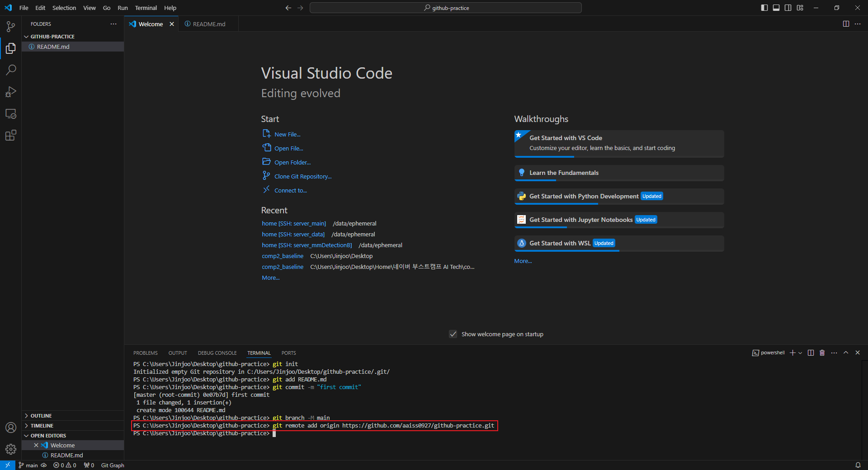Viewport: 868px width, 470px height.
Task: Open the Search view icon
Action: [x=11, y=70]
